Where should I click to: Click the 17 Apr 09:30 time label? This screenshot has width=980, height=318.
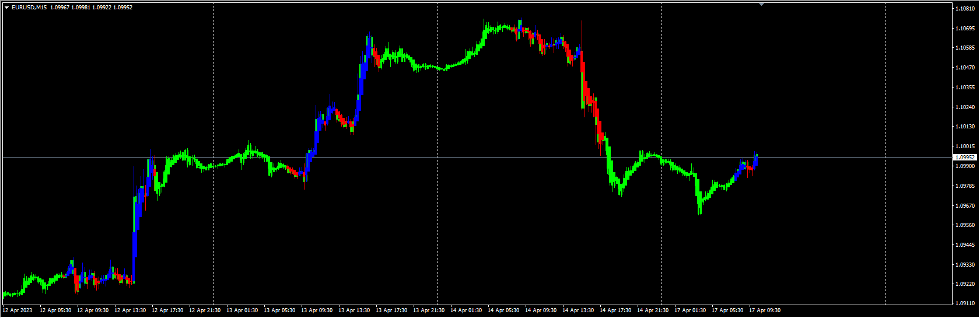click(x=765, y=310)
